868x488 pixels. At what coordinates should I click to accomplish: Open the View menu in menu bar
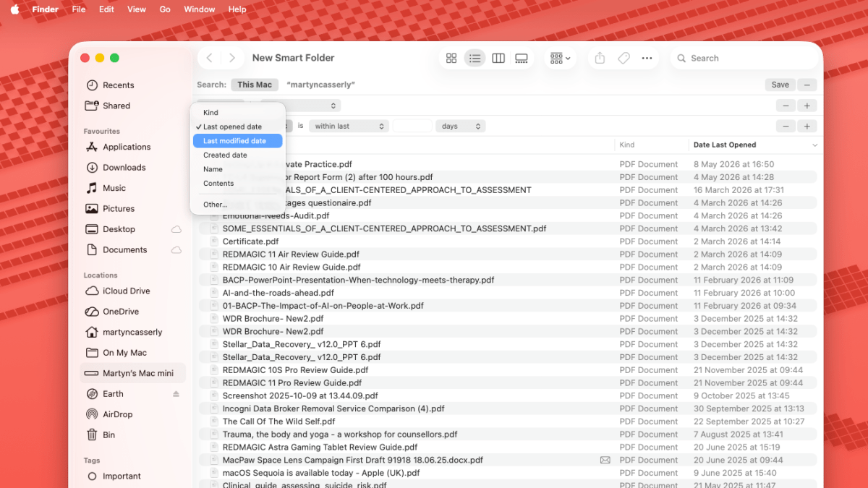click(137, 9)
